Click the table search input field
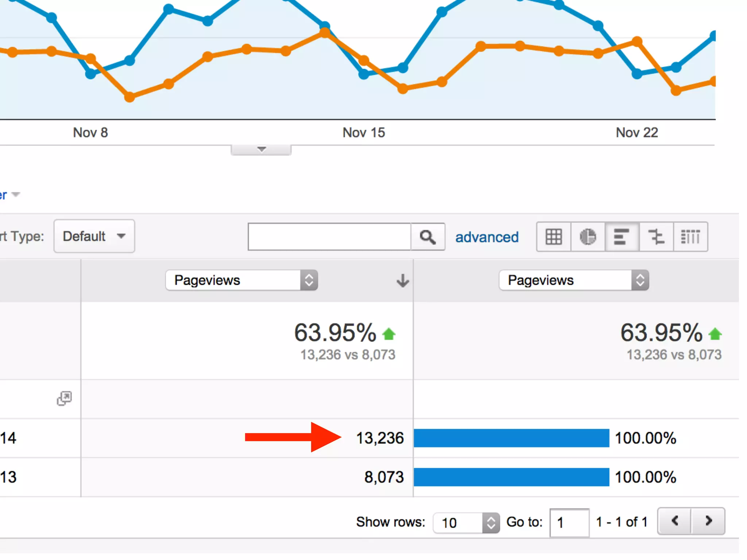 [329, 237]
